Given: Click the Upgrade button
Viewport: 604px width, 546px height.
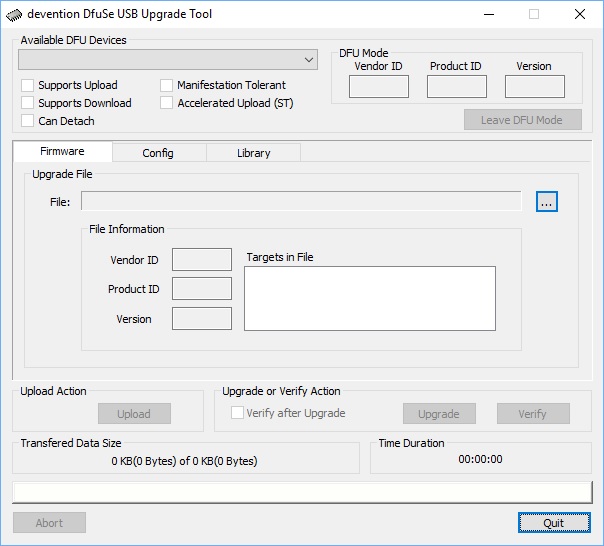Looking at the screenshot, I should click(x=440, y=413).
